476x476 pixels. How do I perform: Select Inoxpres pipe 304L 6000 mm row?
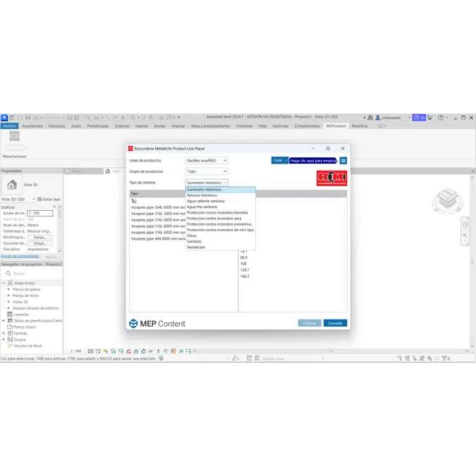click(x=158, y=207)
